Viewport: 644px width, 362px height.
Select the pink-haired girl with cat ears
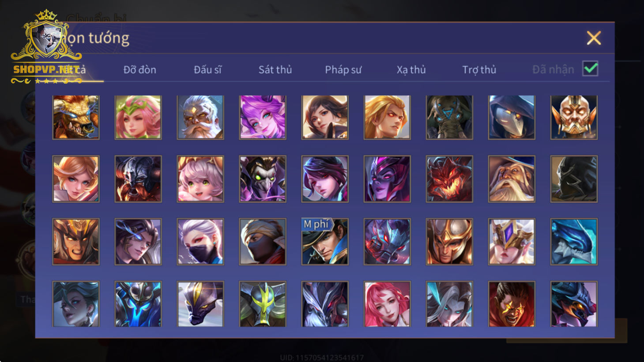[x=200, y=179]
